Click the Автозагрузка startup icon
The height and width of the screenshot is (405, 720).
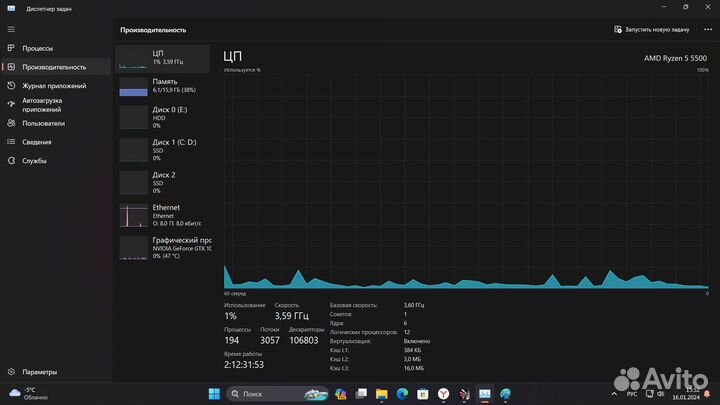(x=11, y=105)
